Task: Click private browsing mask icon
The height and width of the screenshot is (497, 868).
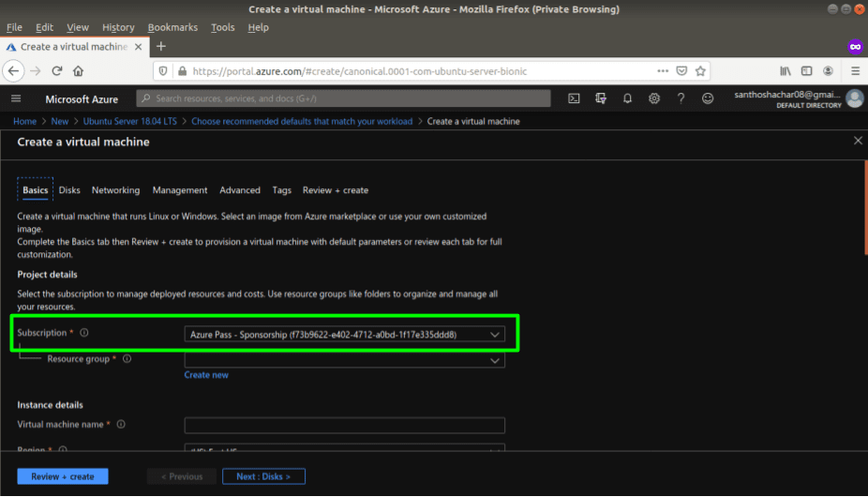Action: (855, 47)
